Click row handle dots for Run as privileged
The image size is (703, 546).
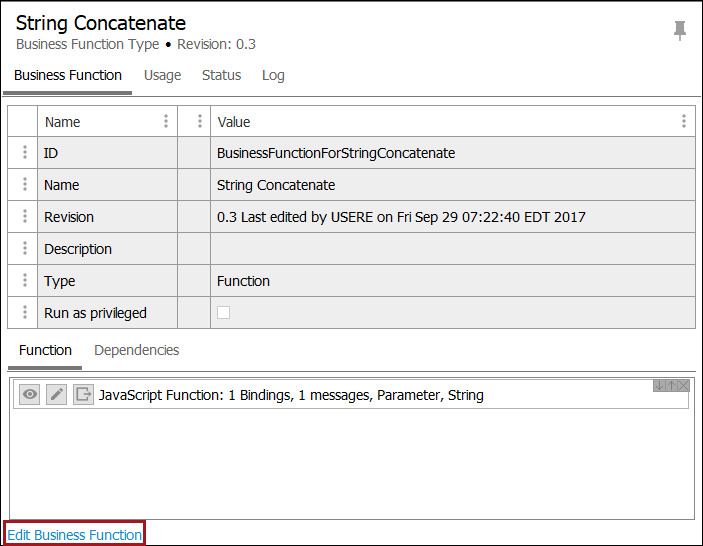pyautogui.click(x=24, y=313)
